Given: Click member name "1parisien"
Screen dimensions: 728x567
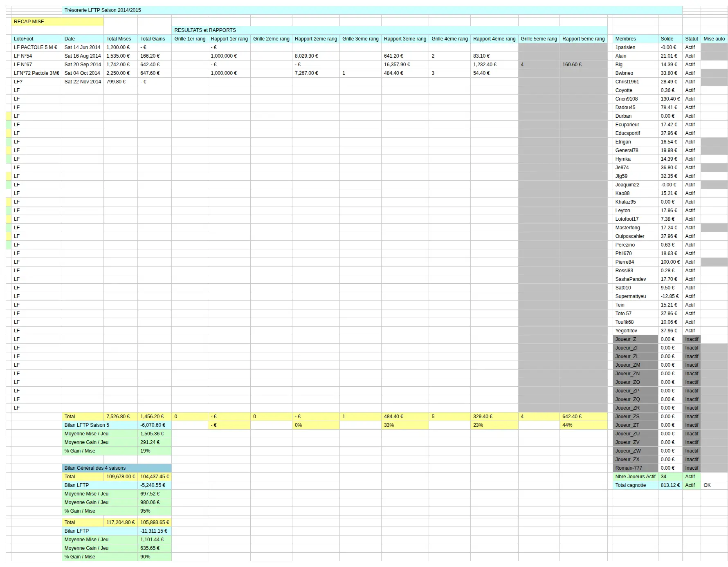Looking at the screenshot, I should point(636,47).
